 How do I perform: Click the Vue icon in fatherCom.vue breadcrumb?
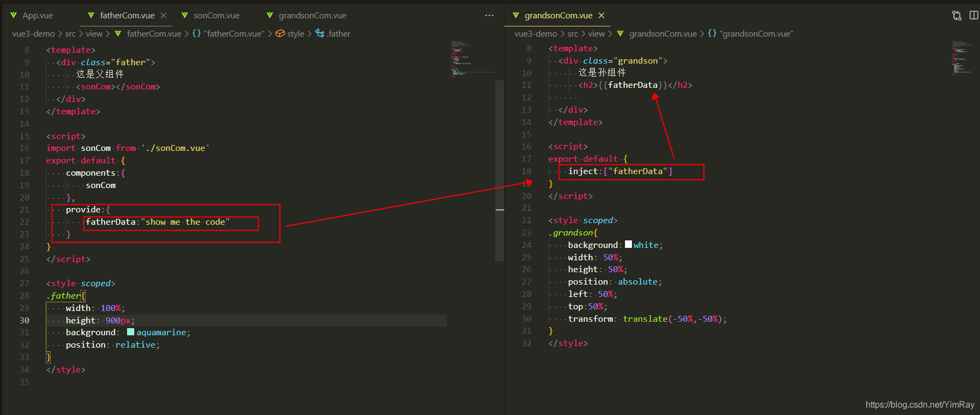(118, 33)
